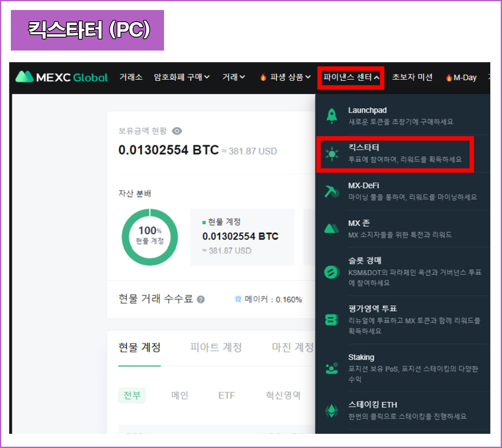Select 슬롯 경매 menu entry
The height and width of the screenshot is (448, 502).
tap(403, 272)
